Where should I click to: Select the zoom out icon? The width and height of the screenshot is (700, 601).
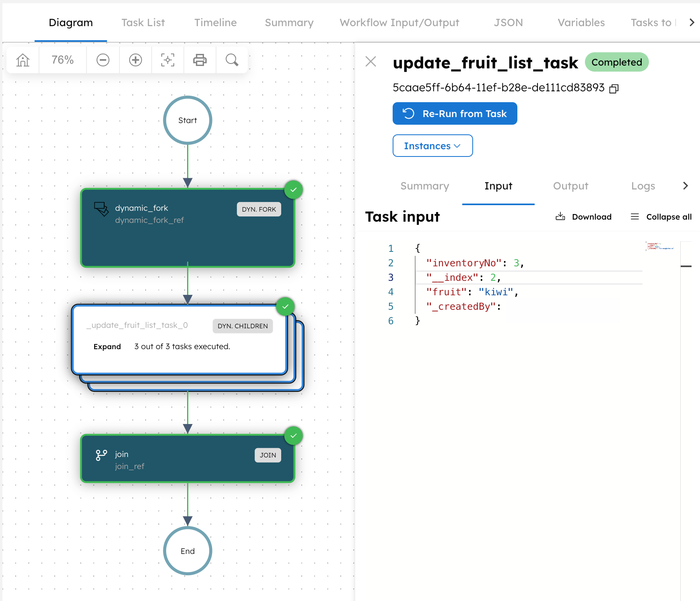[x=103, y=60]
